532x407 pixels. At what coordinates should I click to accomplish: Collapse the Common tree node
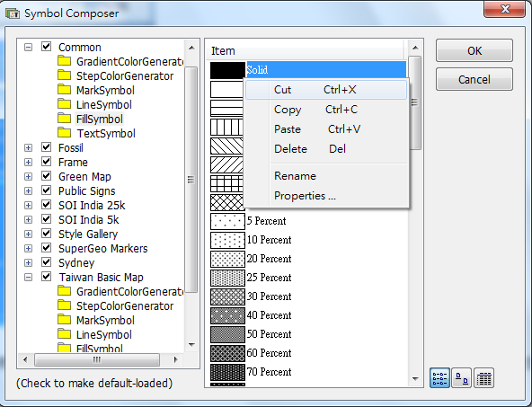click(x=29, y=47)
